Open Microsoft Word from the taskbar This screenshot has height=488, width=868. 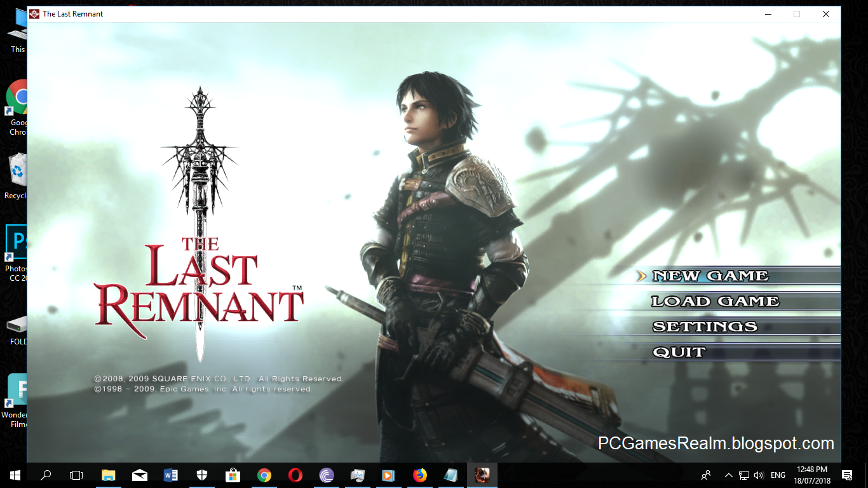coord(171,475)
